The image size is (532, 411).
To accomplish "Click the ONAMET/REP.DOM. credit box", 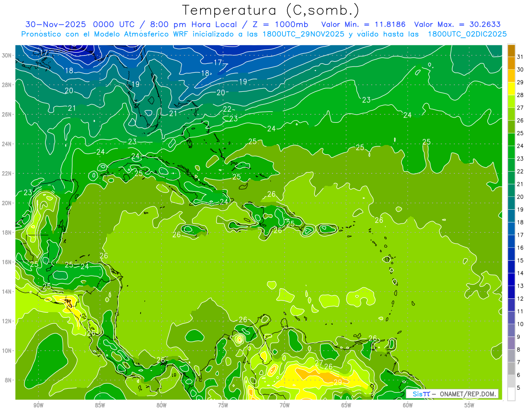I will [452, 394].
